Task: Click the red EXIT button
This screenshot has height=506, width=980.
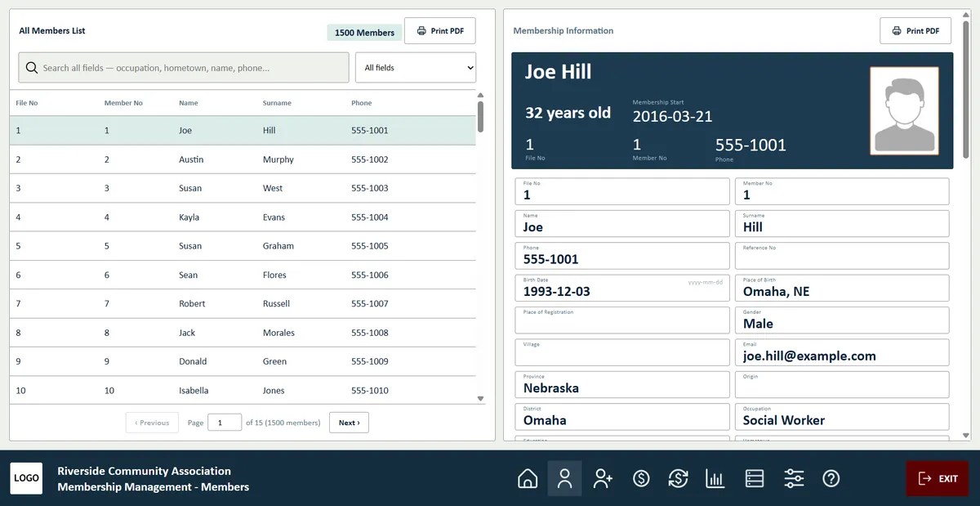Action: (938, 478)
